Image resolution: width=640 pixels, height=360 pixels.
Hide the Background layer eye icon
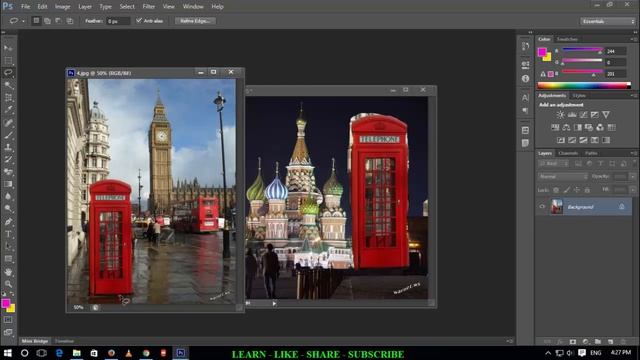542,207
